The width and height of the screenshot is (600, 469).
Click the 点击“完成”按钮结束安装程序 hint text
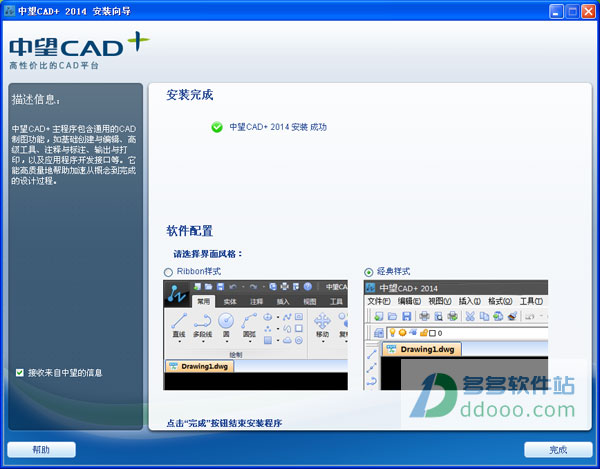[x=224, y=423]
